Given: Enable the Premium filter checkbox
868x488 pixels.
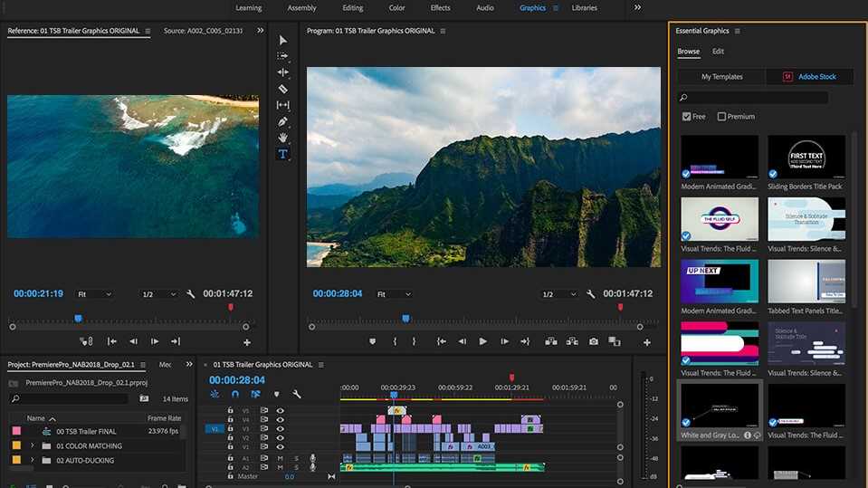Looking at the screenshot, I should pos(721,117).
